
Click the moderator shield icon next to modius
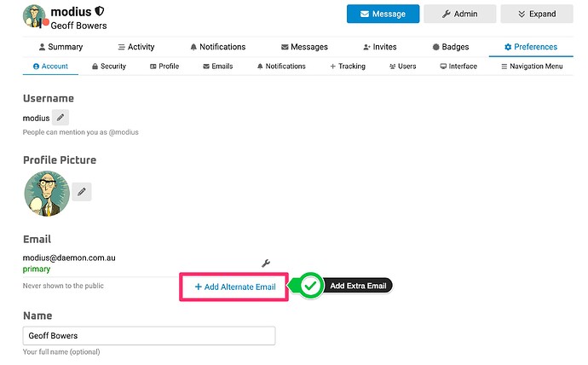[100, 13]
